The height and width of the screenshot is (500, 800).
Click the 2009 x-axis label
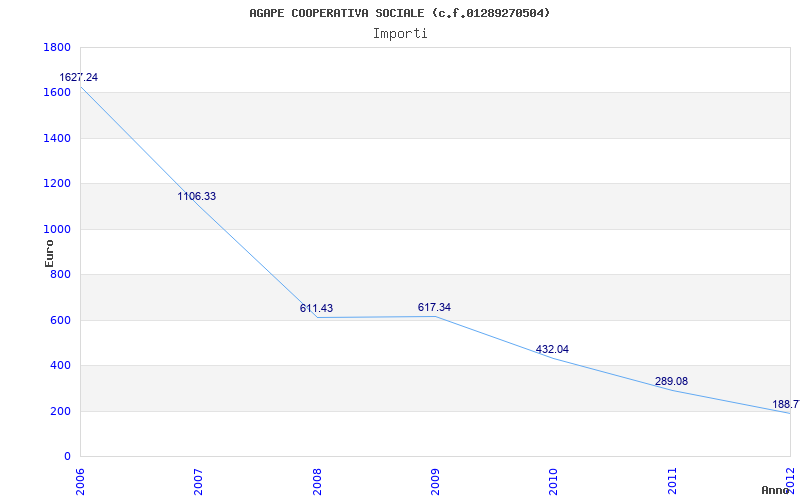pyautogui.click(x=435, y=481)
